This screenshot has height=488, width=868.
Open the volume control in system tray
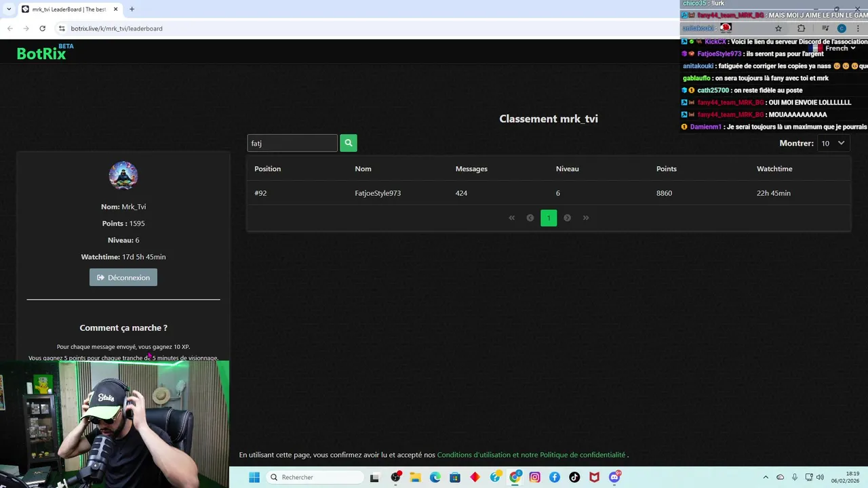(x=820, y=477)
